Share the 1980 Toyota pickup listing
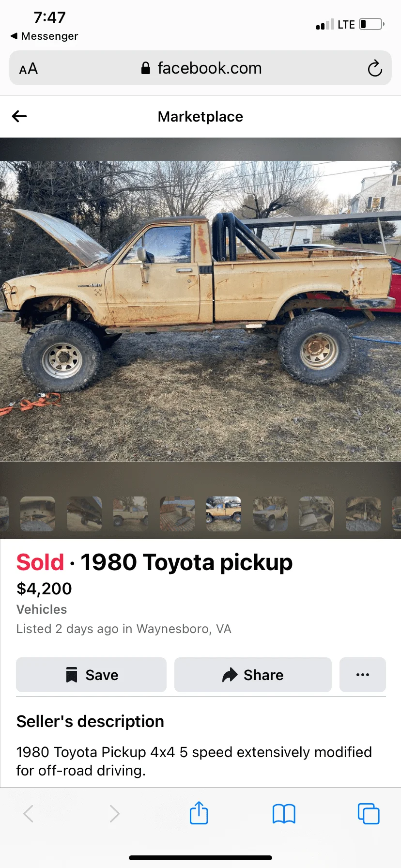This screenshot has height=868, width=401. tap(253, 675)
